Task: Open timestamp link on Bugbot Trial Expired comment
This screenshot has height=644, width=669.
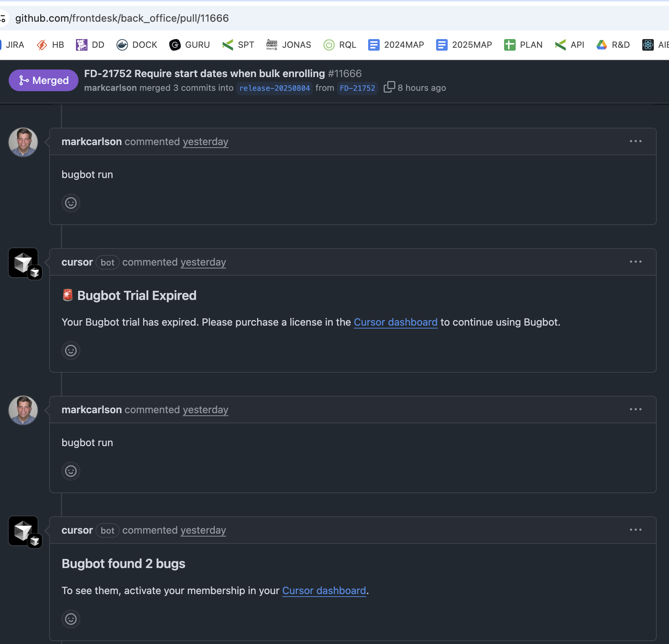Action: pyautogui.click(x=203, y=262)
